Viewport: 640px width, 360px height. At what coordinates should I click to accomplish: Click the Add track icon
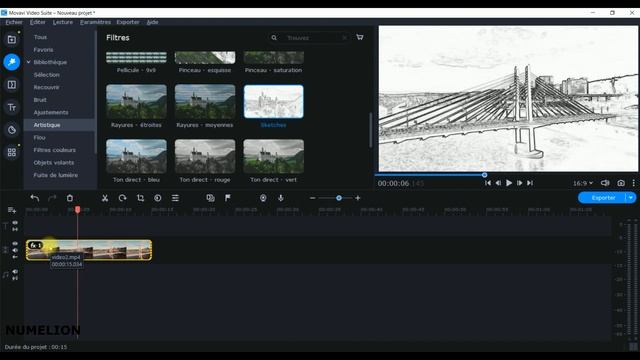[12, 210]
